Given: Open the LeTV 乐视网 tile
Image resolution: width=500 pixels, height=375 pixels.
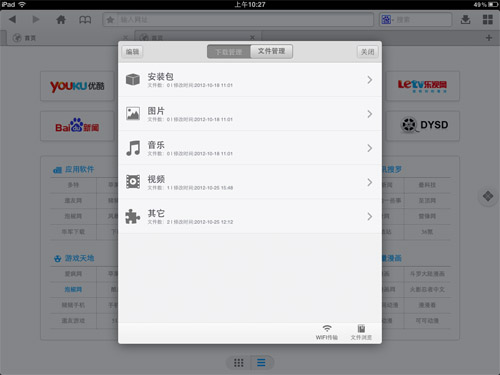Looking at the screenshot, I should (x=423, y=86).
